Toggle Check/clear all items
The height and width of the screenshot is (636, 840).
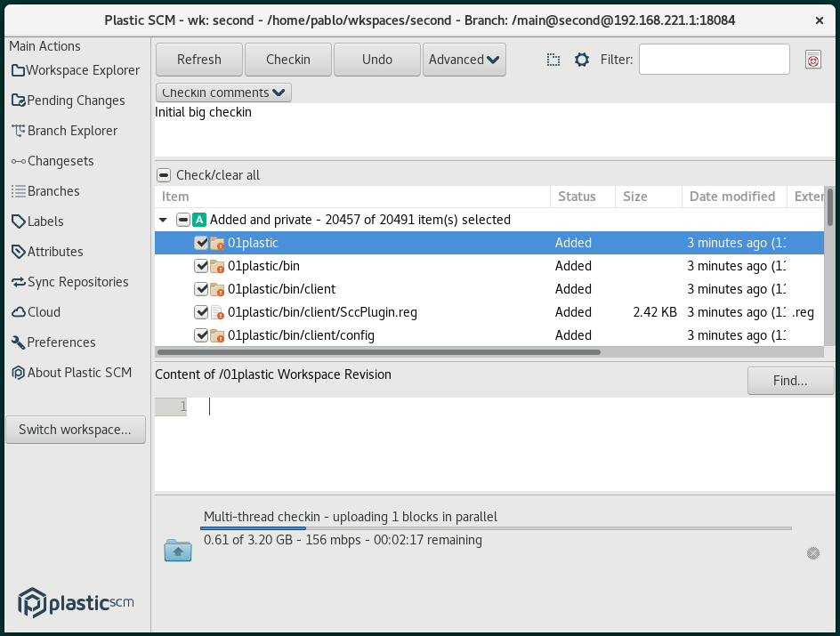click(163, 175)
